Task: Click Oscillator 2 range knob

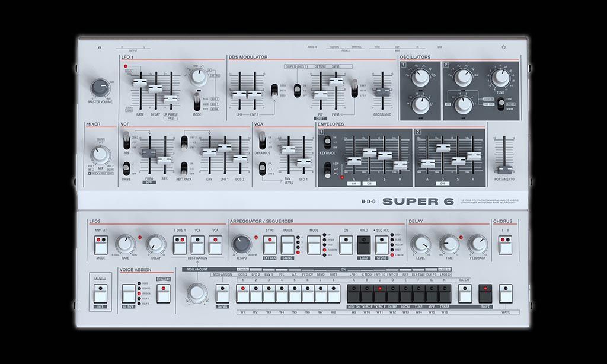Action: coord(463,104)
